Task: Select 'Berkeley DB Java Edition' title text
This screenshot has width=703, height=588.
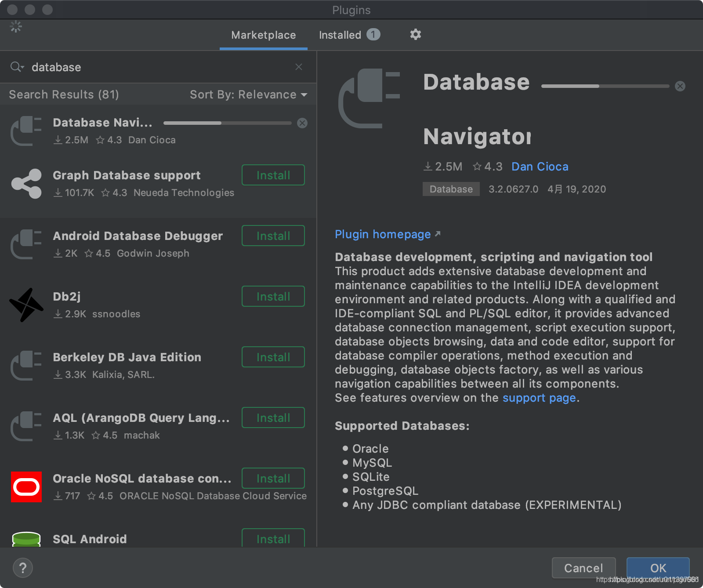Action: [127, 357]
